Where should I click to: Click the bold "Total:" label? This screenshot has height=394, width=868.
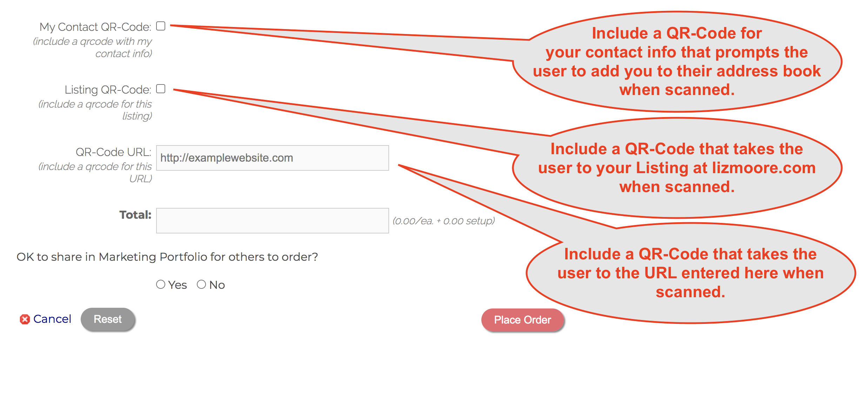tap(135, 215)
